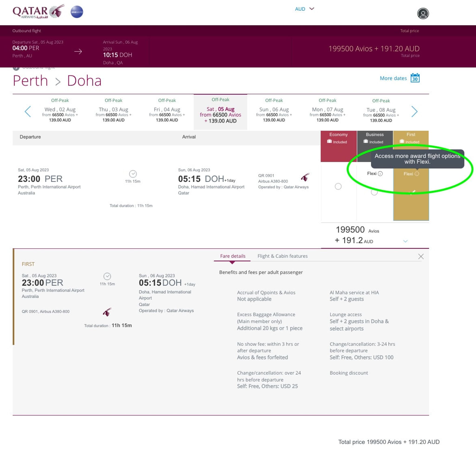
Task: Select the Thu, 03 Aug date tab
Action: (x=113, y=111)
